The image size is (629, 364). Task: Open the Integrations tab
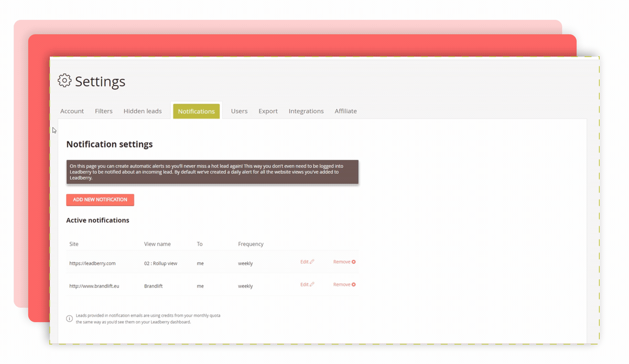[306, 111]
